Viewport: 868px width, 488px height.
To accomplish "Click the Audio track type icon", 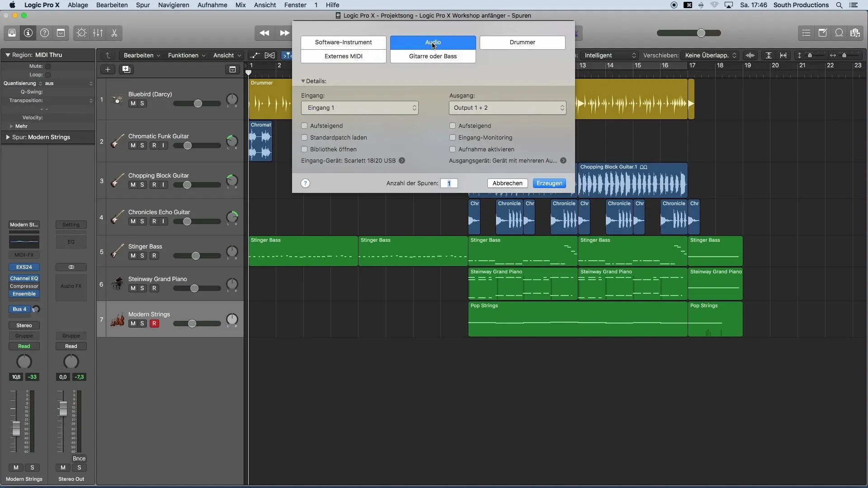I will (x=433, y=42).
